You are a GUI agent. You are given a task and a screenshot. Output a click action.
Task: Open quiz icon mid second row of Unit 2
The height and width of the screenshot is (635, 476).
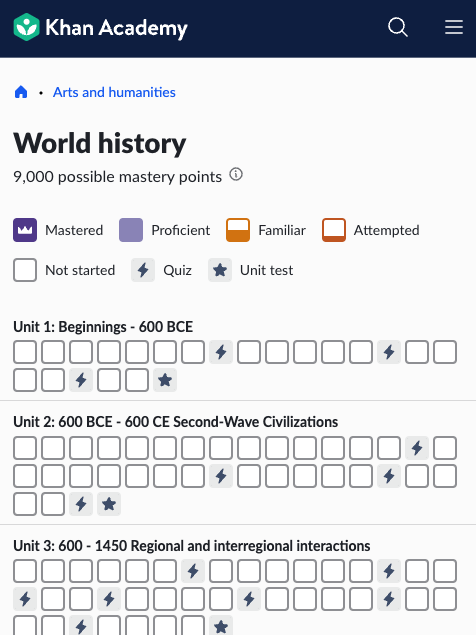pos(221,476)
